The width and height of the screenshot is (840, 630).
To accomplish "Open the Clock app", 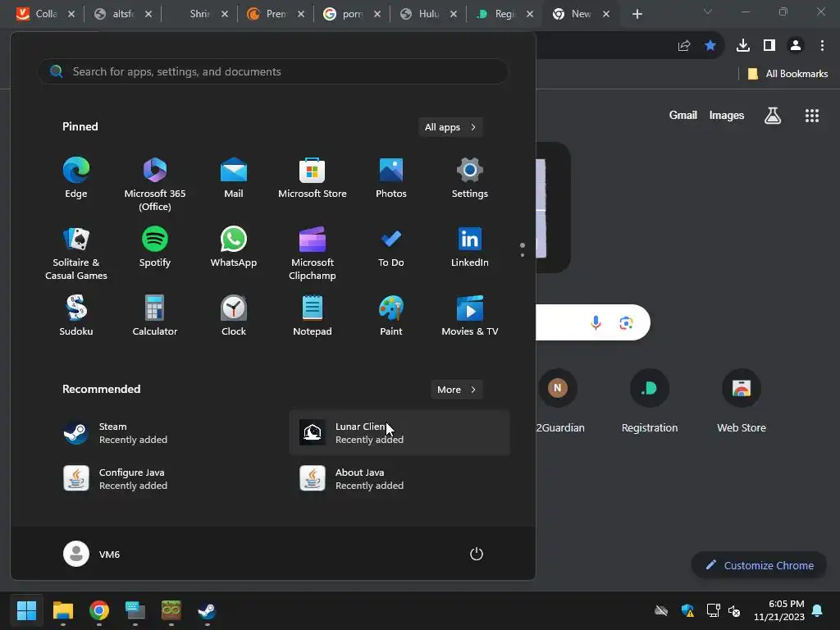I will click(x=234, y=316).
